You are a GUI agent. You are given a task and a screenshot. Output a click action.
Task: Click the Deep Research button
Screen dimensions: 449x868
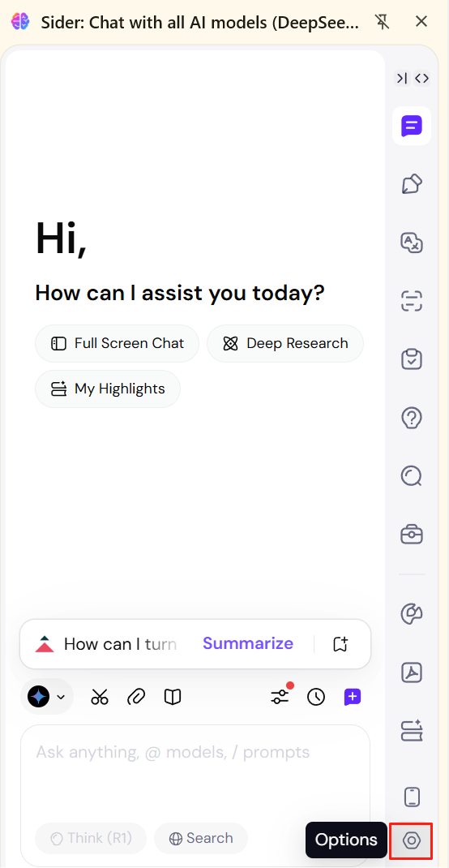coord(285,343)
